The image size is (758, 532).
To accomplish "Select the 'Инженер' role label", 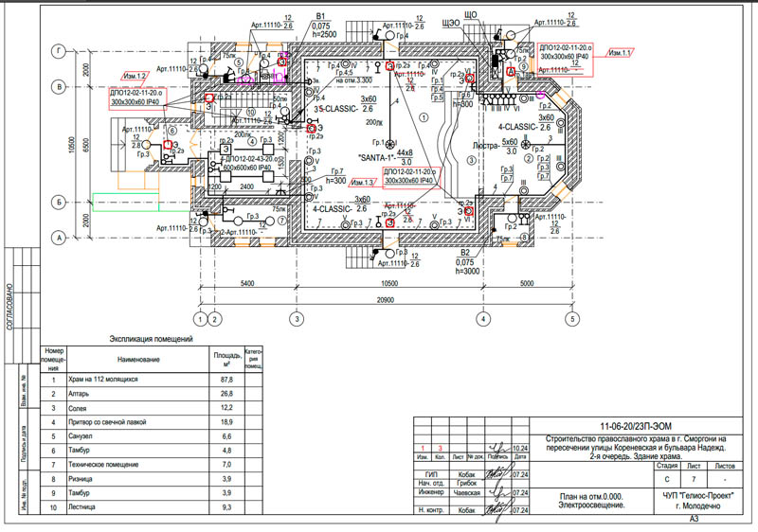I will (431, 492).
